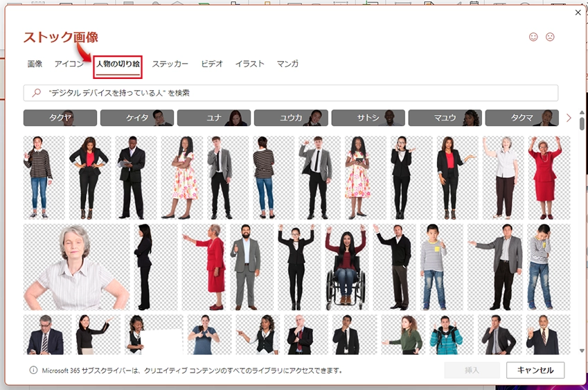Select woman in black suit both arms up
This screenshot has width=588, height=390.
click(299, 267)
